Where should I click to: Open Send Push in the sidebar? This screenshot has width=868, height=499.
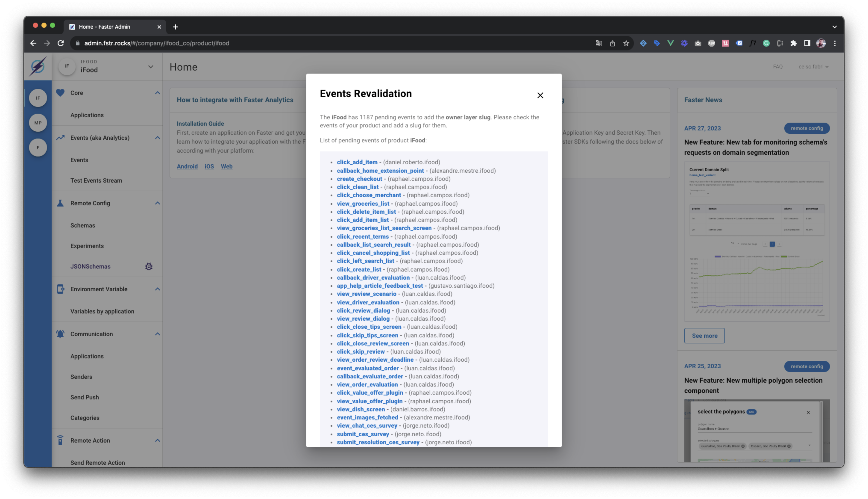(x=85, y=397)
